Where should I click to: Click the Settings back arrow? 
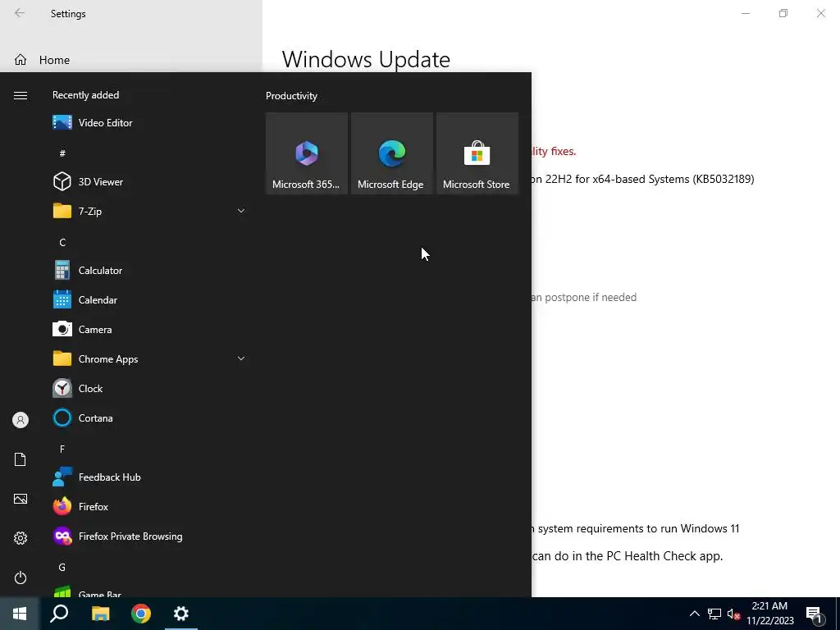[x=20, y=13]
